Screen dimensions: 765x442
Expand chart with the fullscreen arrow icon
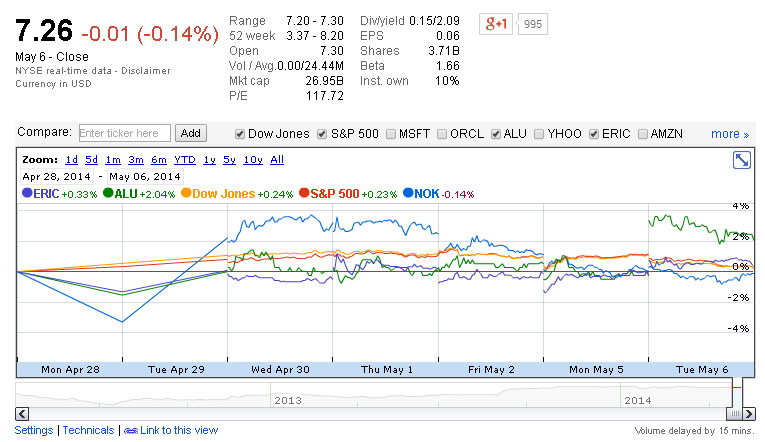742,160
